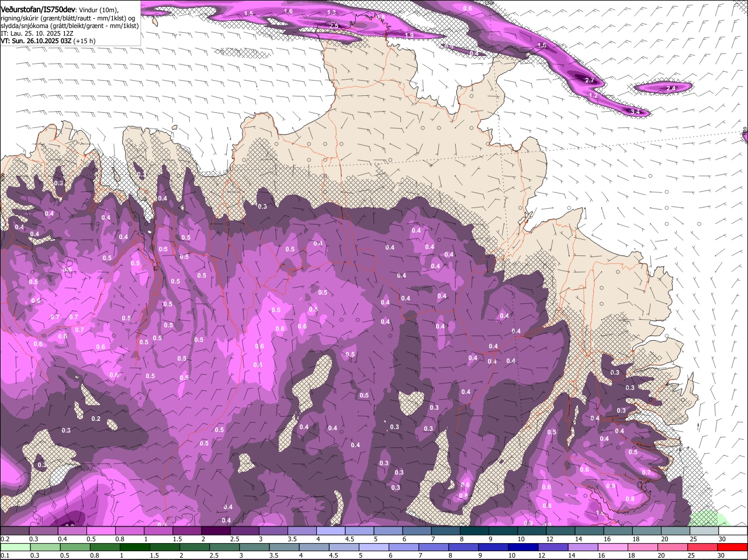Click the 'IT: Lau. 25. 10. 2025 12Z' line
The height and width of the screenshot is (560, 748).
pos(36,33)
